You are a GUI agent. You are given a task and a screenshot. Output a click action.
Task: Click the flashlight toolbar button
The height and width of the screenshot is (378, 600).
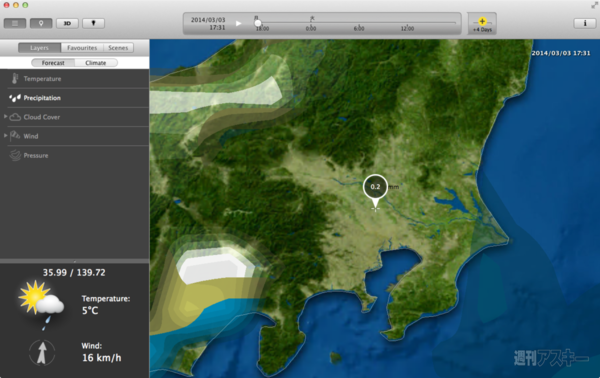pyautogui.click(x=93, y=23)
